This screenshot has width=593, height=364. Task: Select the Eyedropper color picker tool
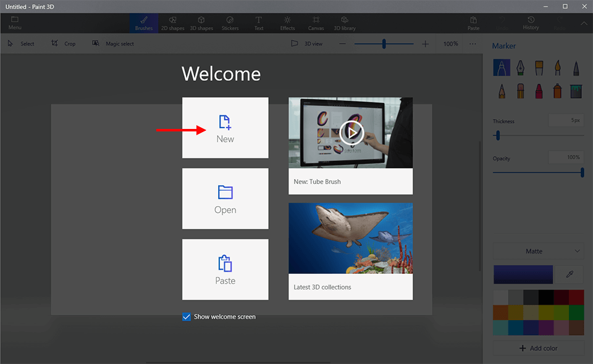[569, 275]
